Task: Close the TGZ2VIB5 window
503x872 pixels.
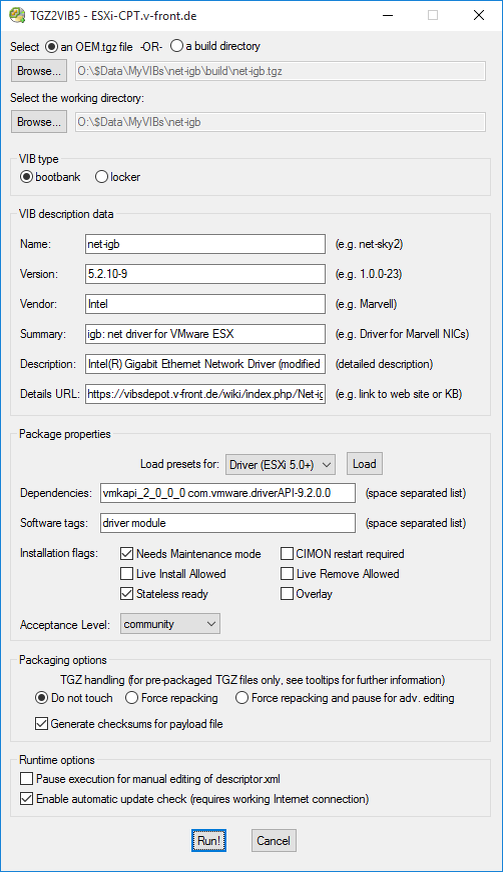Action: [479, 16]
